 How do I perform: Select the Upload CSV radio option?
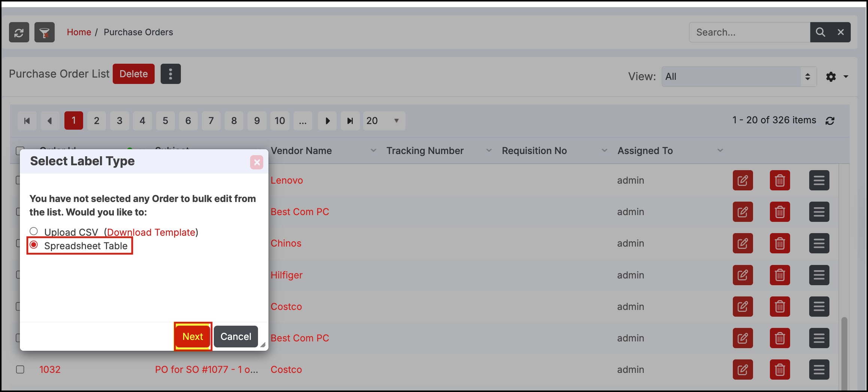34,231
